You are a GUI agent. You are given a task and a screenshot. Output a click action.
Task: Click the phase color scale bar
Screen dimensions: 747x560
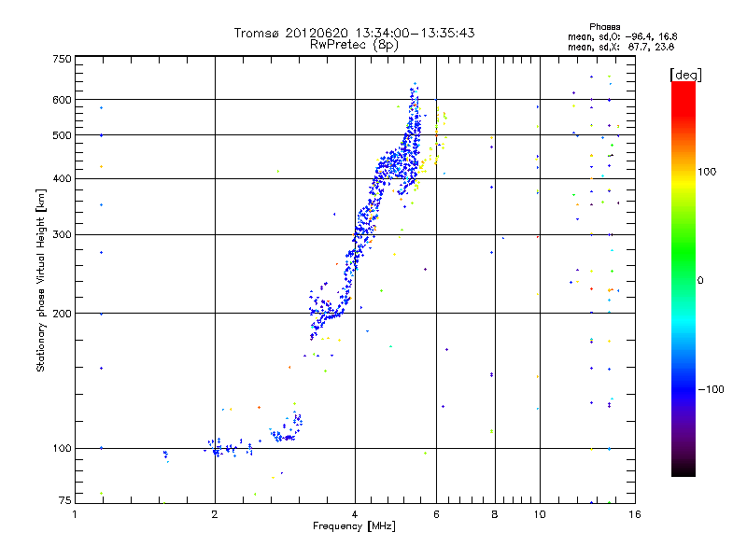point(684,278)
